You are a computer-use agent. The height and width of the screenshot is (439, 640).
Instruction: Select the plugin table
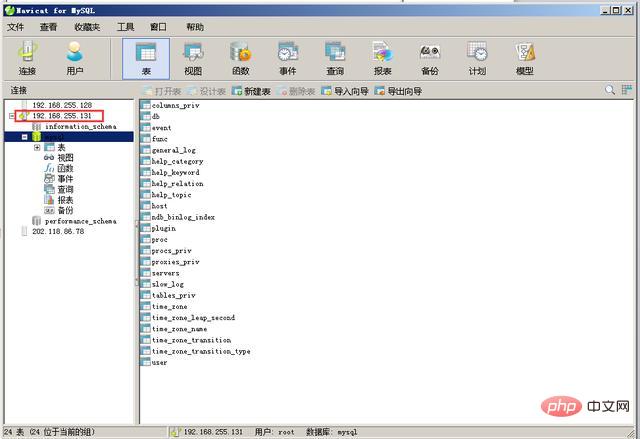(163, 228)
